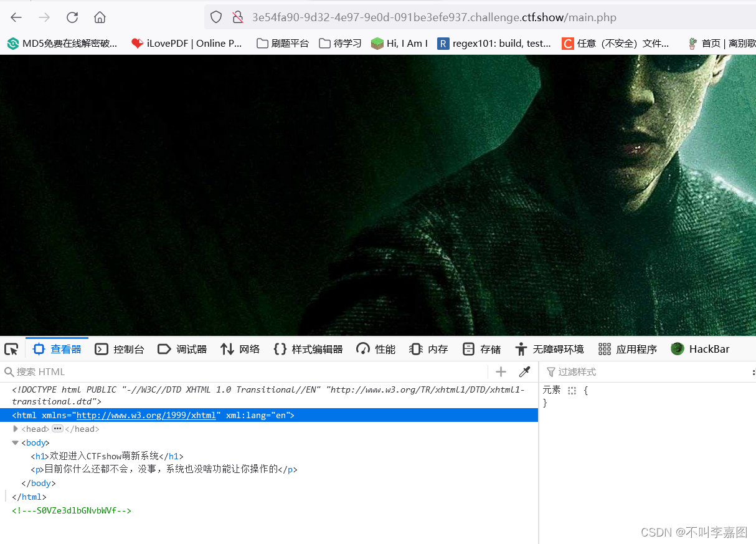
Task: Switch to the 存储 storage tab
Action: (481, 349)
